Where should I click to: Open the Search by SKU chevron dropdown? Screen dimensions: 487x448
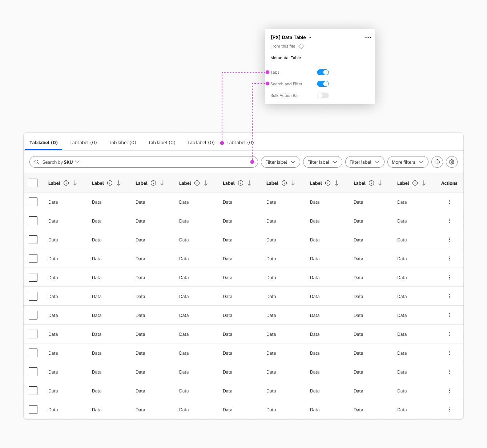77,162
